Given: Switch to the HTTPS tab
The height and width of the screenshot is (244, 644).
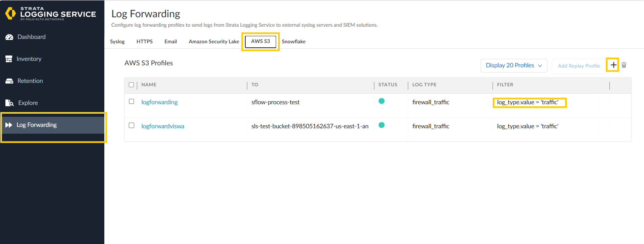Looking at the screenshot, I should [x=145, y=42].
